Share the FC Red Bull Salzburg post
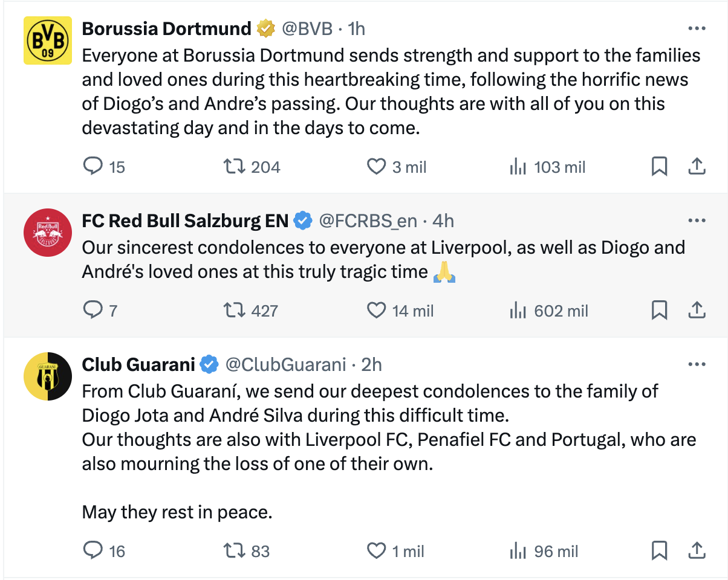The height and width of the screenshot is (580, 728). (x=697, y=311)
